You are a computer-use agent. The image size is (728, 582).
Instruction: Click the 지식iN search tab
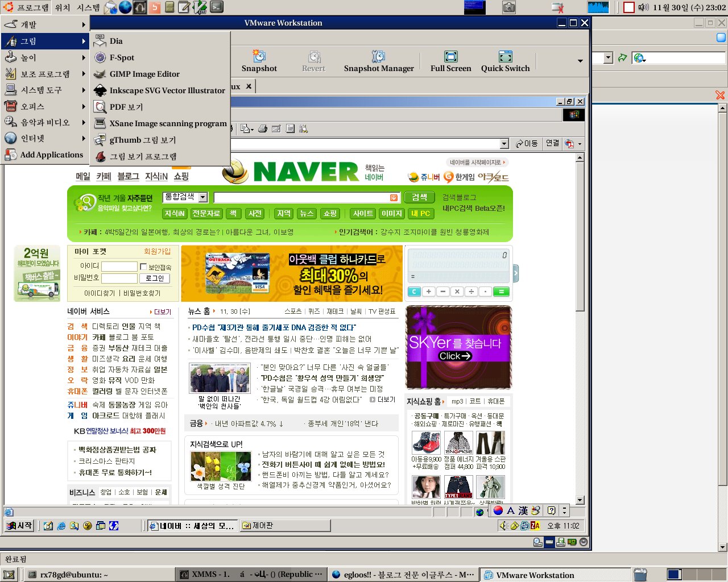pos(175,214)
